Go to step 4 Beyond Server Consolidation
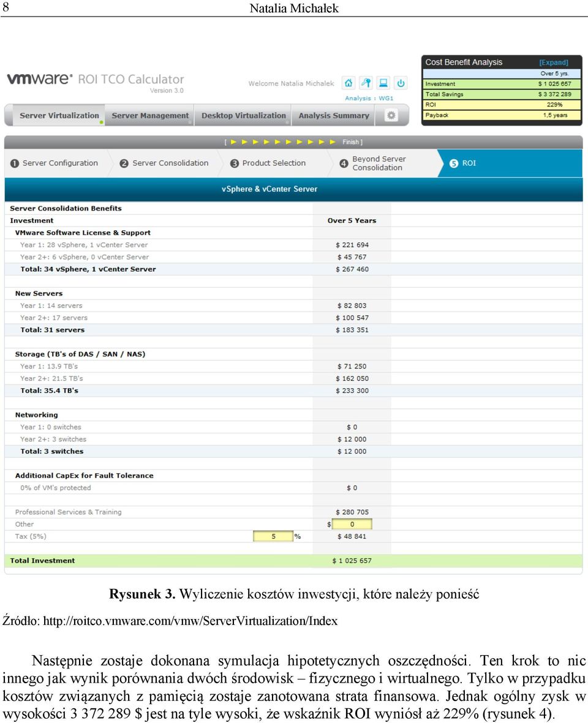 pos(373,163)
